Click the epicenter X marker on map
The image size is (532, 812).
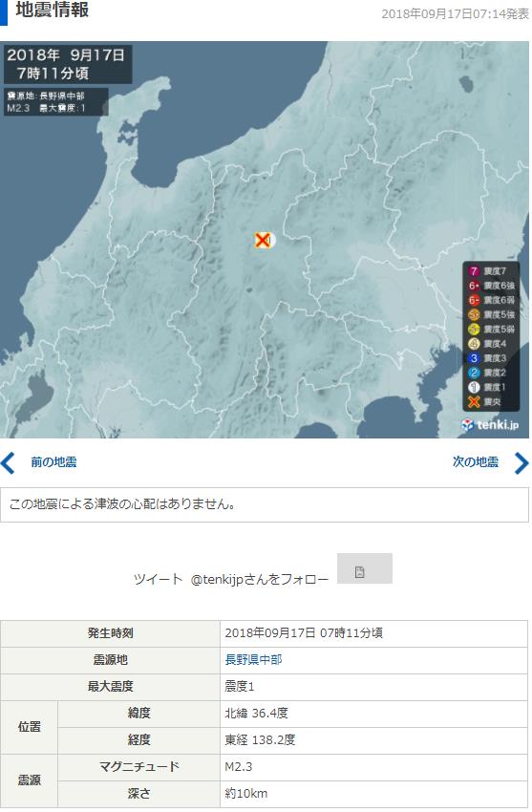click(x=263, y=241)
